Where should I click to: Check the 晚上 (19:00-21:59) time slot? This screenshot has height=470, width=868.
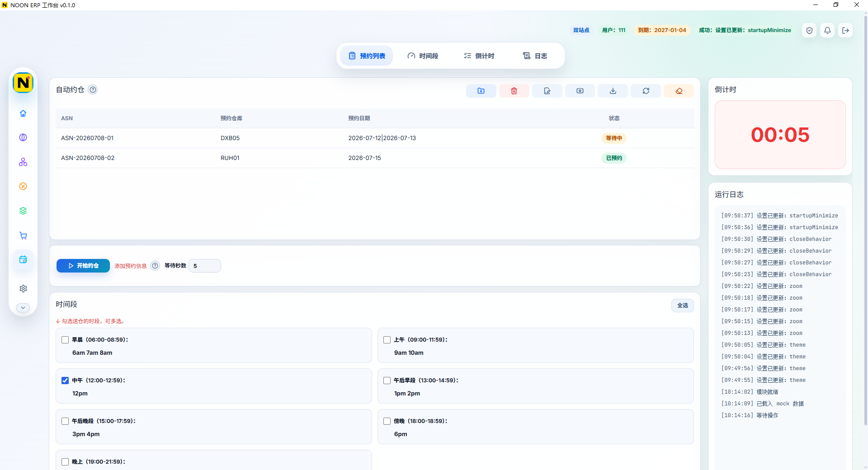click(65, 462)
